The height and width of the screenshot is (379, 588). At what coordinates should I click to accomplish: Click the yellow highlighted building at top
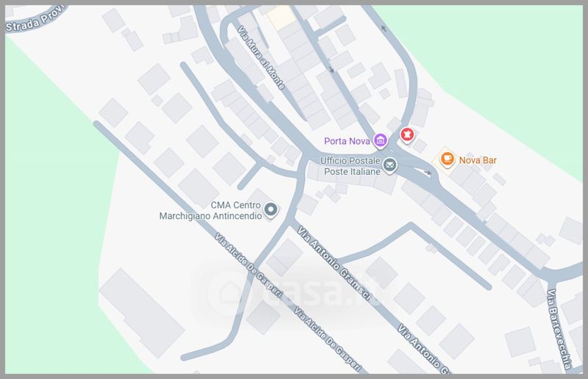pos(282,18)
